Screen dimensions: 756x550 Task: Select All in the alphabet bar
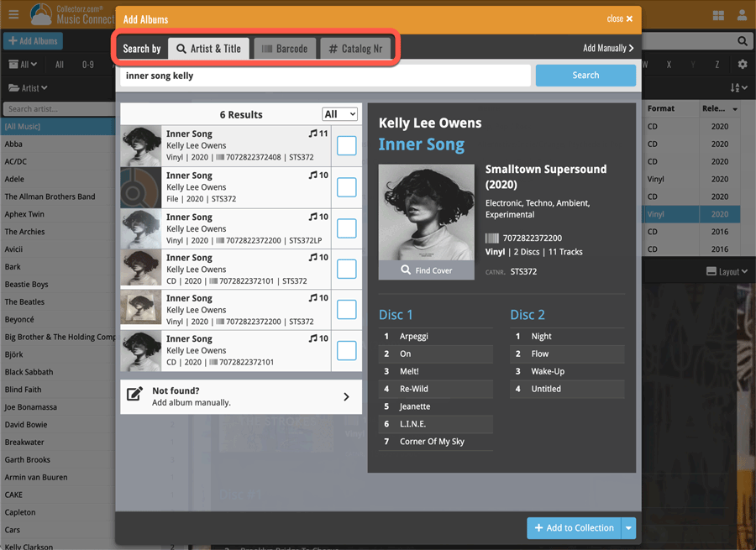coord(60,65)
